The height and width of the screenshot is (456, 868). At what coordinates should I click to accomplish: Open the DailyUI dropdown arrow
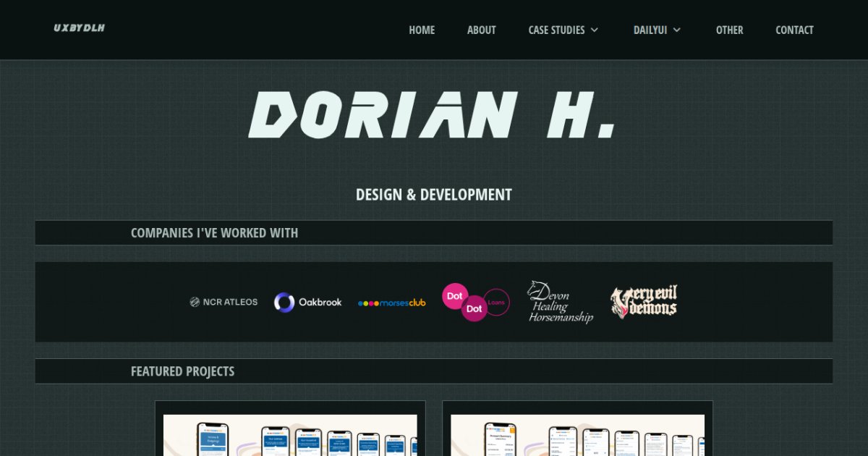tap(677, 30)
